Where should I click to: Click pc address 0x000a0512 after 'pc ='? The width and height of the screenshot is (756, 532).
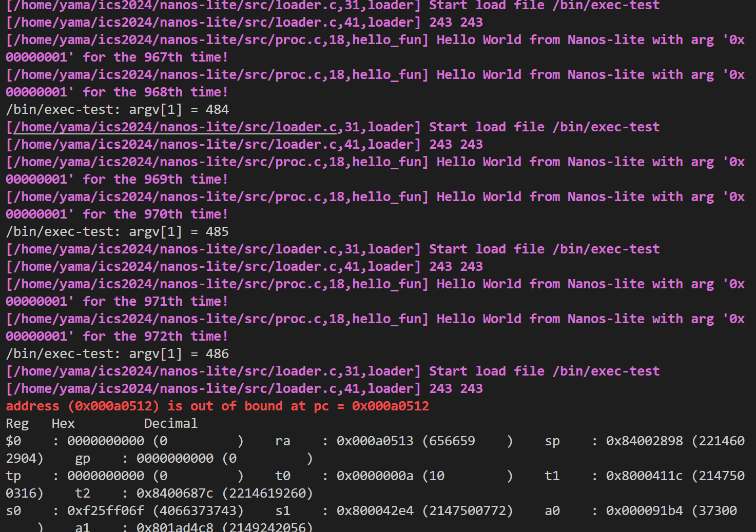point(390,406)
